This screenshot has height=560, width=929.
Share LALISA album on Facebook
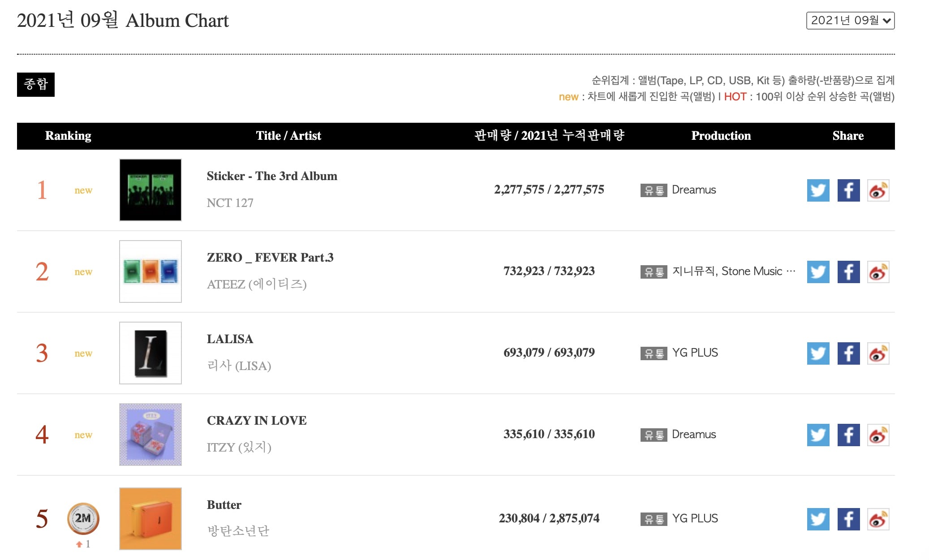848,353
